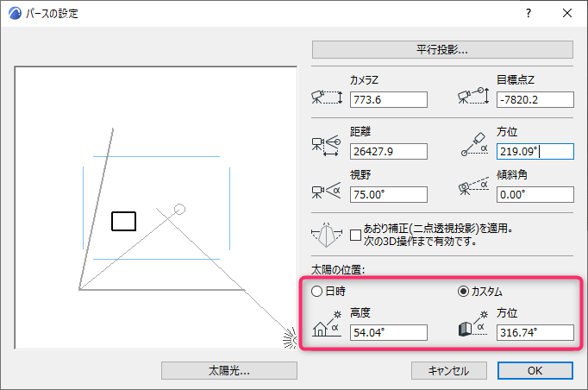Click the sun azimuth building icon

click(473, 324)
